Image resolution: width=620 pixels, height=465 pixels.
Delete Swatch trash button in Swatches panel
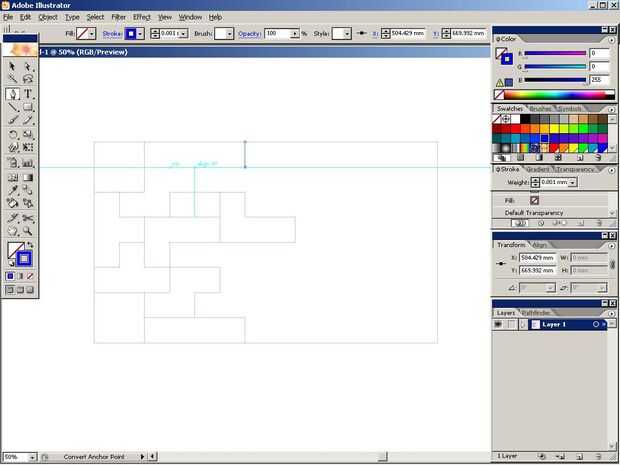(x=598, y=158)
